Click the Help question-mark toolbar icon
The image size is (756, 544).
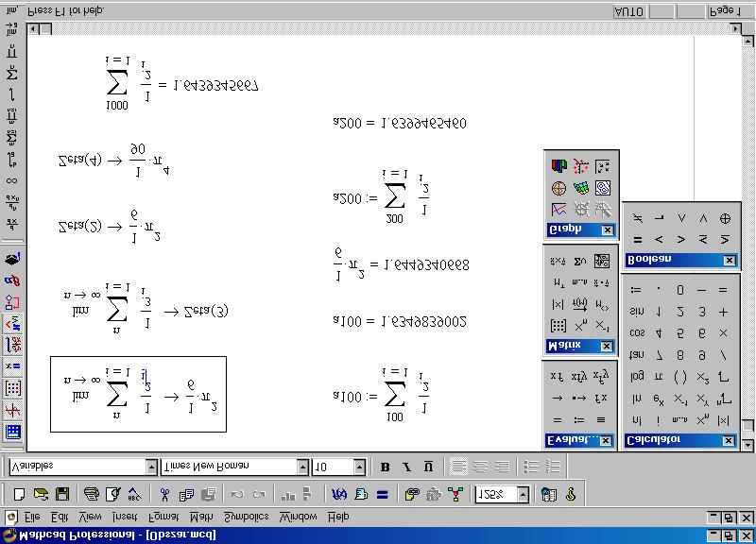pyautogui.click(x=571, y=494)
